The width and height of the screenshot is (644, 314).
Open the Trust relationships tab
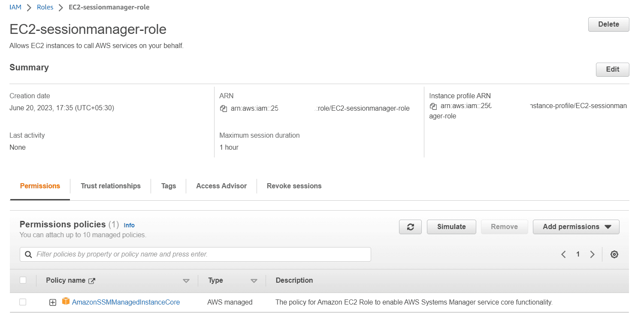pos(111,186)
